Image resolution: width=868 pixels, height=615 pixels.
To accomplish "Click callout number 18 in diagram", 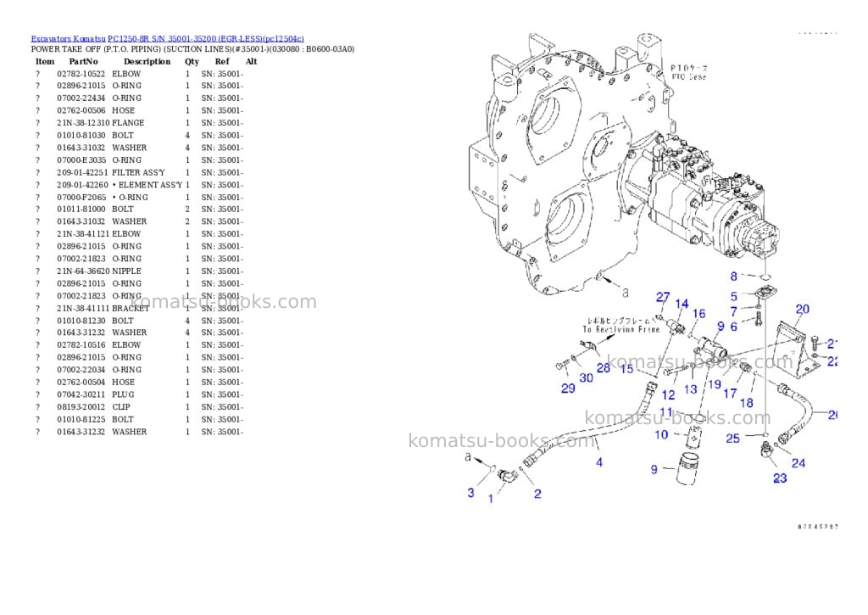I will pos(746,403).
